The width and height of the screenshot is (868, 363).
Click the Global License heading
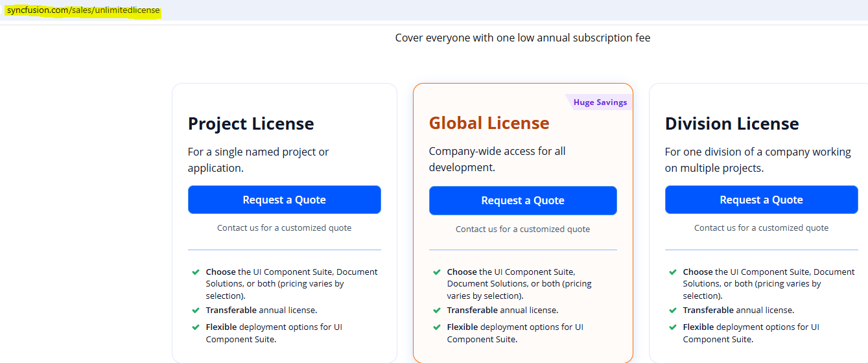(x=489, y=123)
